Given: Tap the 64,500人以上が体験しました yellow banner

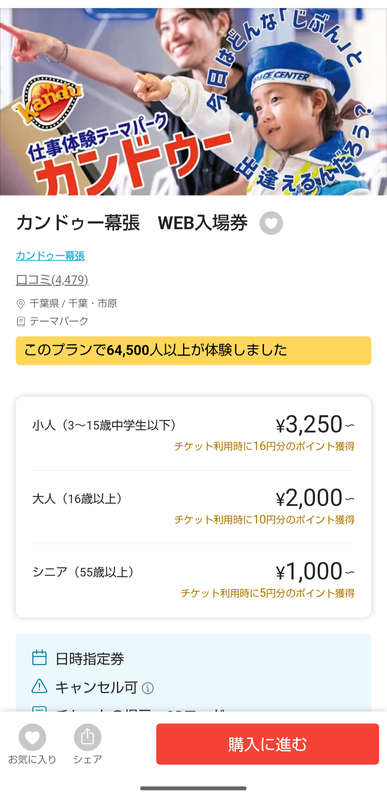Looking at the screenshot, I should point(193,351).
